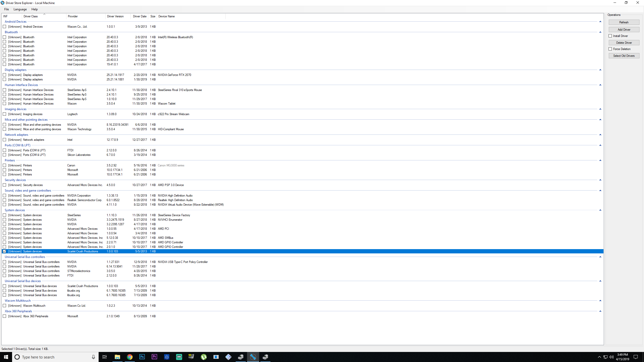This screenshot has width=644, height=362.
Task: Collapse the Printers group arrow
Action: (600, 160)
